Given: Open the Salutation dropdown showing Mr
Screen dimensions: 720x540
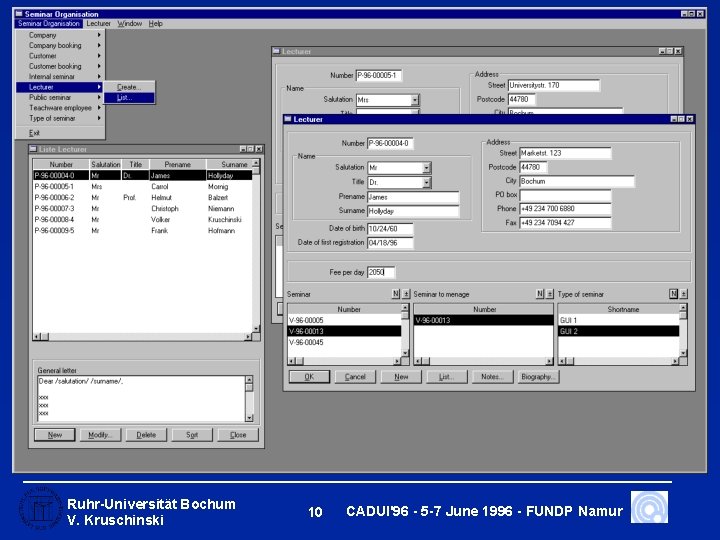Looking at the screenshot, I should tap(426, 168).
